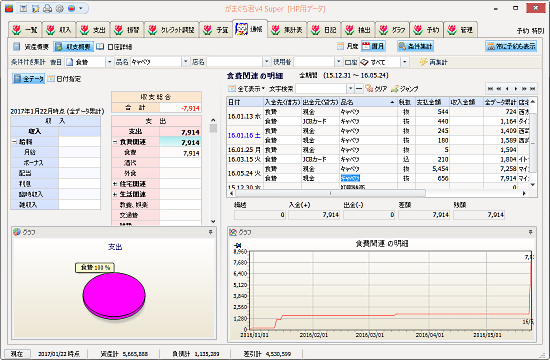Collapse the 食費関連 expense group
Screen dimensions: 550x360
point(115,142)
